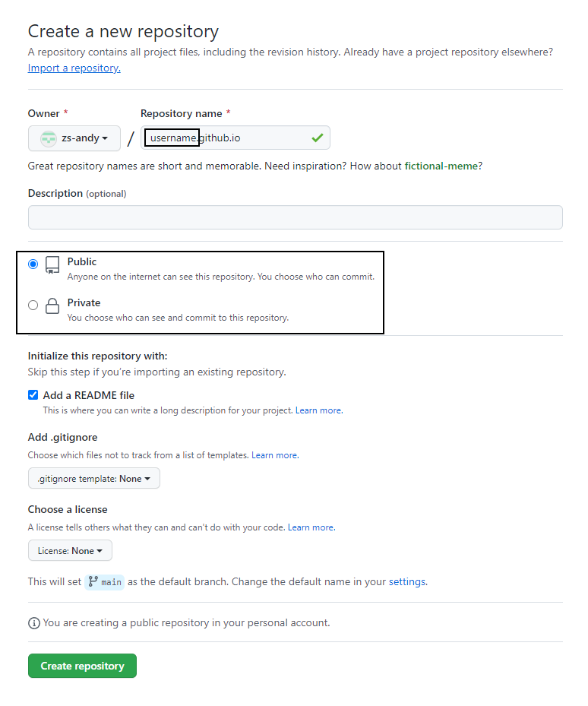Click Learn more link about licenses
588x706 pixels.
[311, 527]
